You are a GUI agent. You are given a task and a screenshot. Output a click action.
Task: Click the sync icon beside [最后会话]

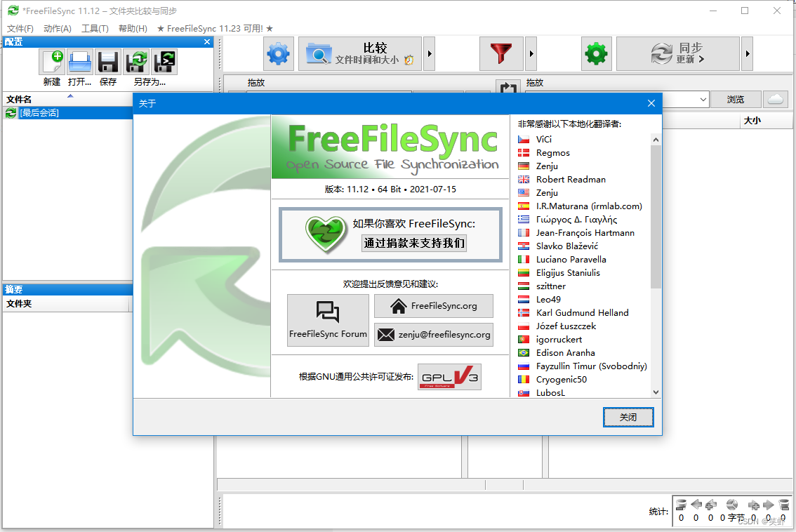pos(11,113)
